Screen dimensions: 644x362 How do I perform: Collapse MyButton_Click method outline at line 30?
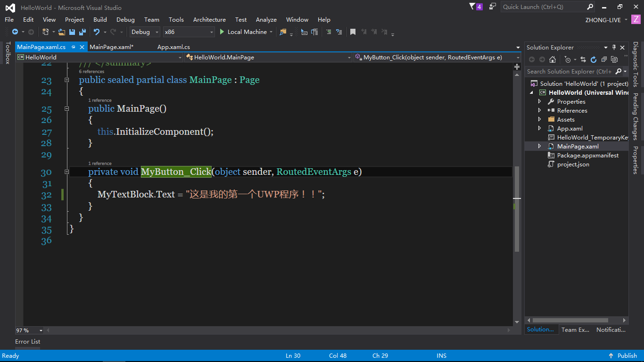[66, 172]
